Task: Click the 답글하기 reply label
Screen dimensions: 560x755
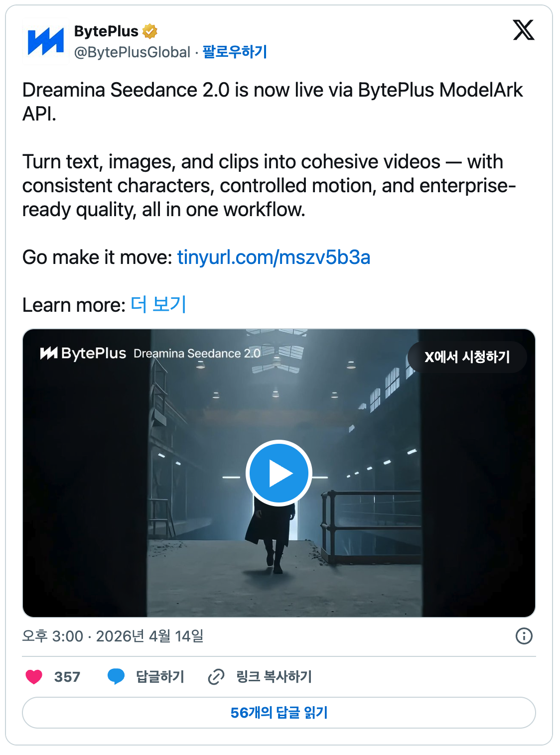Action: tap(160, 677)
